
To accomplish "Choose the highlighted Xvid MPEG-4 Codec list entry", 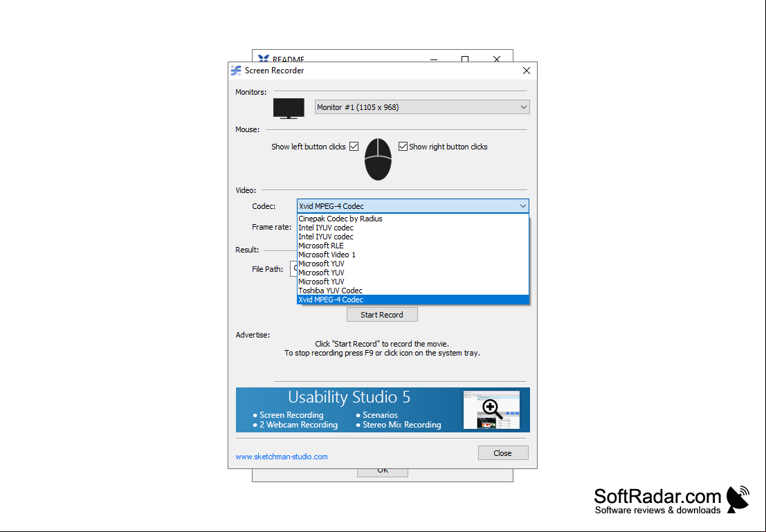I will (x=413, y=300).
